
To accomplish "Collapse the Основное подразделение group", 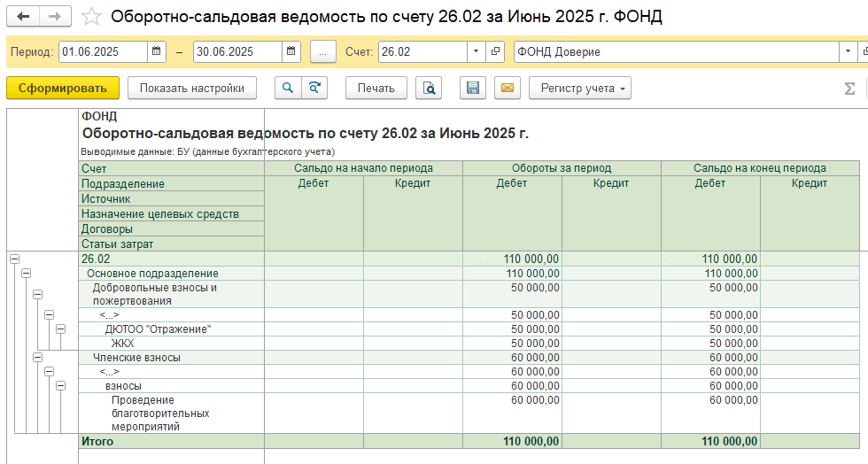I will pos(26,274).
